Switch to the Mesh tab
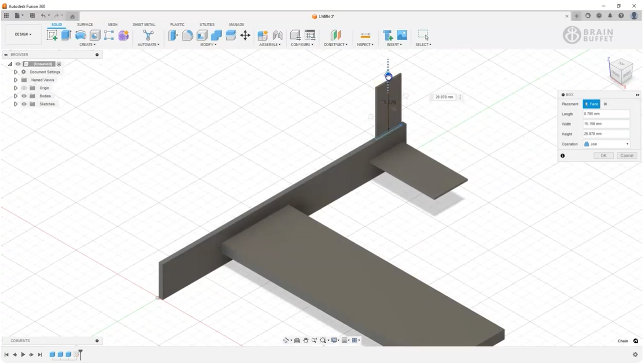Viewport: 644px width, 363px height. pos(113,24)
